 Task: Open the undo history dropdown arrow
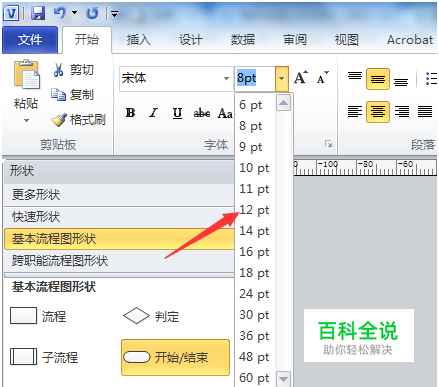tap(74, 13)
